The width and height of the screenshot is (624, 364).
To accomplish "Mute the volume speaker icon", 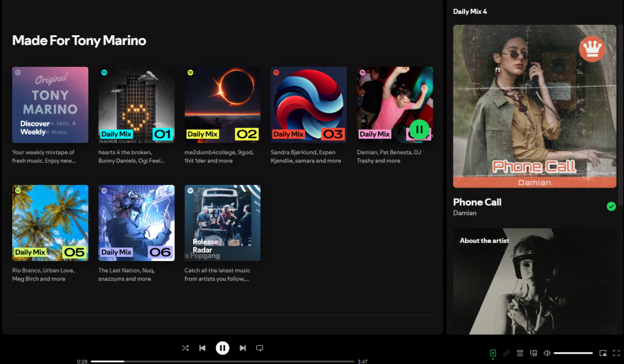I will pos(547,353).
